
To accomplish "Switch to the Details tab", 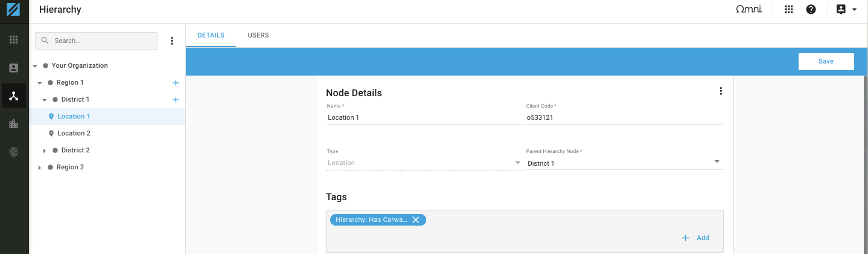I will 211,35.
